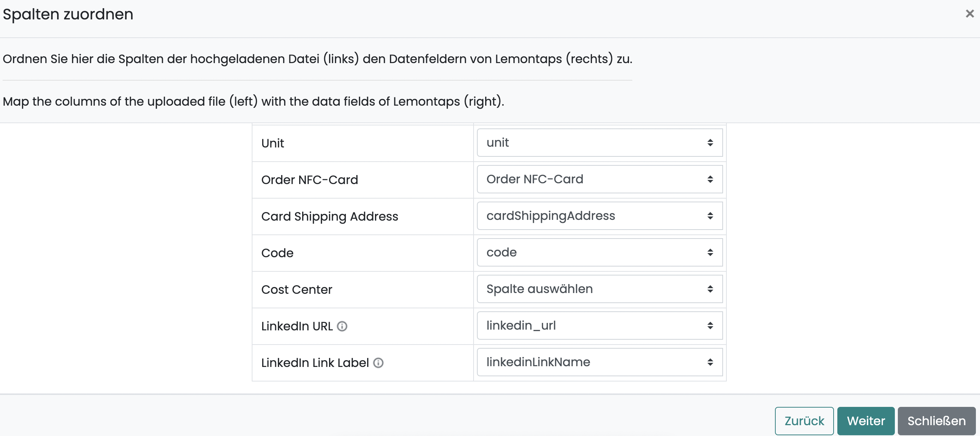This screenshot has width=980, height=436.
Task: Choose a column for Cost Center
Action: 599,289
